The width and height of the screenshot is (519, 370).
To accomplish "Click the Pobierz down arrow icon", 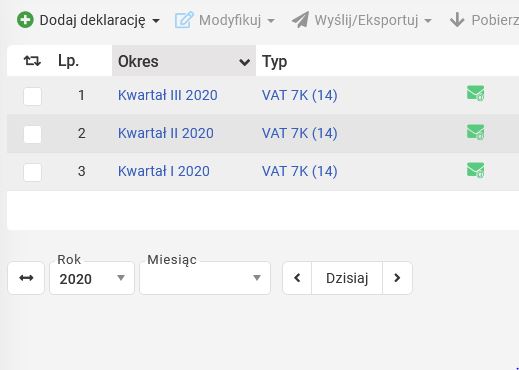I will (457, 20).
